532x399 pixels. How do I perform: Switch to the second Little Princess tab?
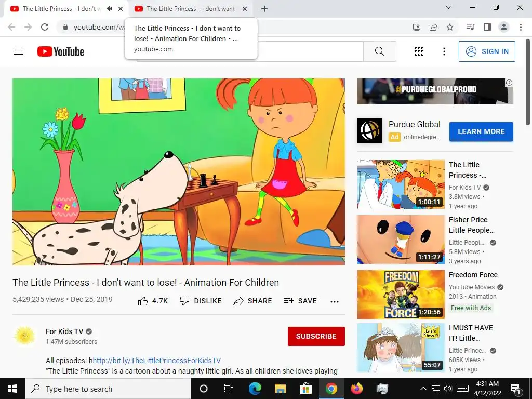(x=190, y=9)
